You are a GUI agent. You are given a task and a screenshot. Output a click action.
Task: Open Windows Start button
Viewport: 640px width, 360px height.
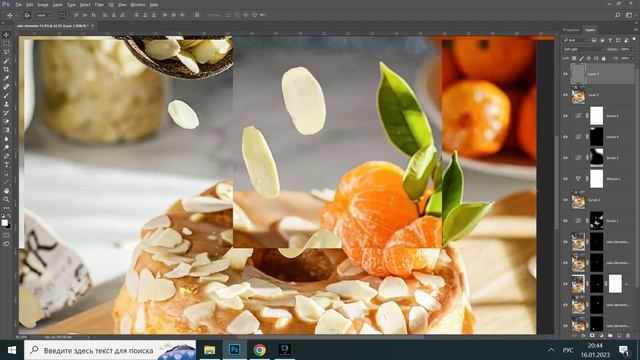tap(11, 350)
